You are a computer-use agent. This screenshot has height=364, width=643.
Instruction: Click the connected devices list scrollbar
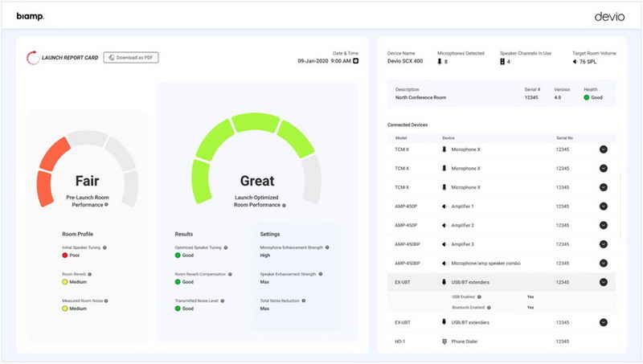[620, 207]
